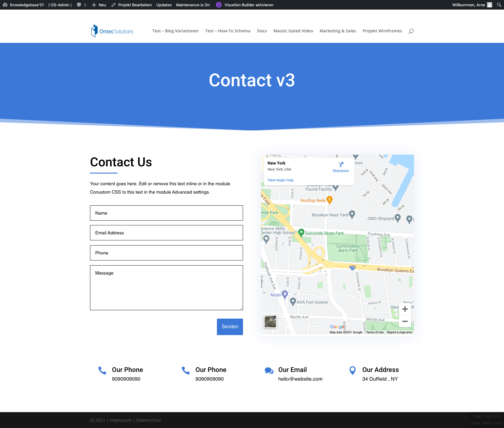Click the Email Address input field
Viewport: 504px width, 428px height.
[x=166, y=233]
